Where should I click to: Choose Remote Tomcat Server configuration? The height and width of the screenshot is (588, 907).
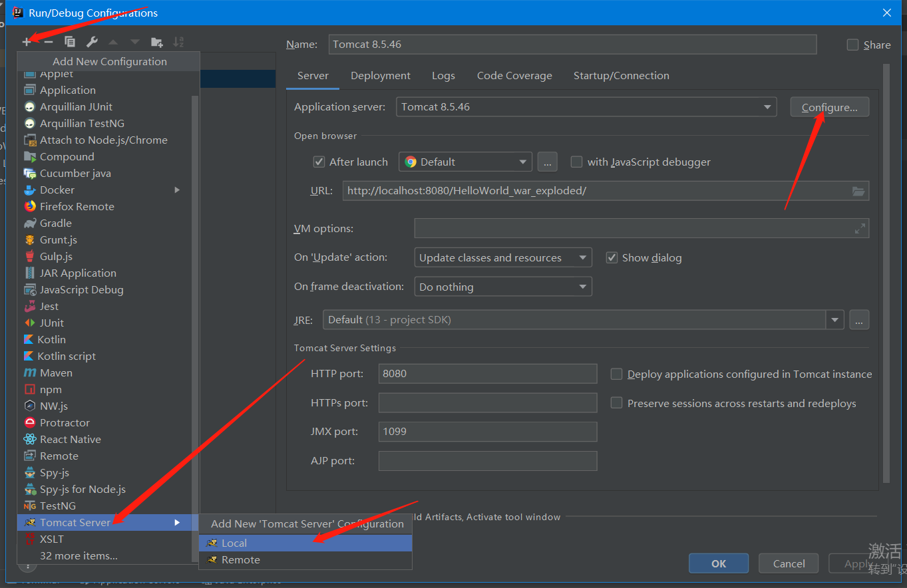pyautogui.click(x=305, y=559)
